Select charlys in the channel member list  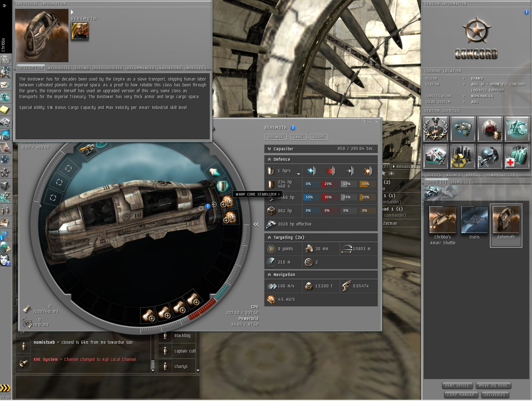pyautogui.click(x=181, y=366)
